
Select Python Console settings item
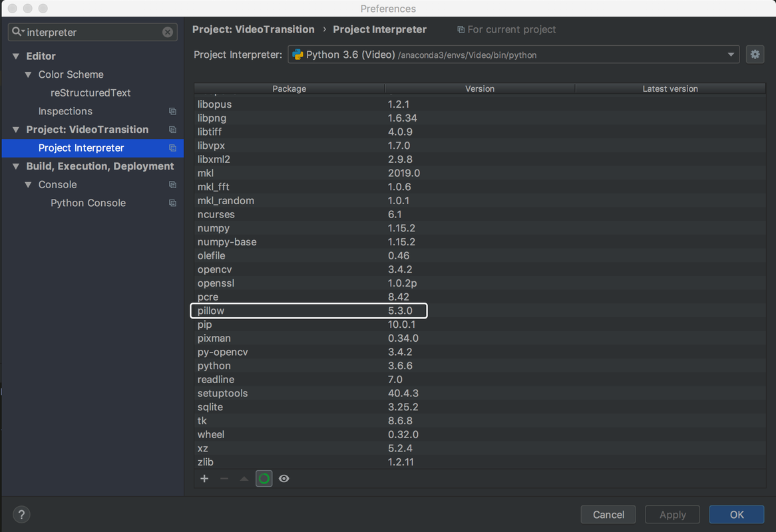[88, 203]
